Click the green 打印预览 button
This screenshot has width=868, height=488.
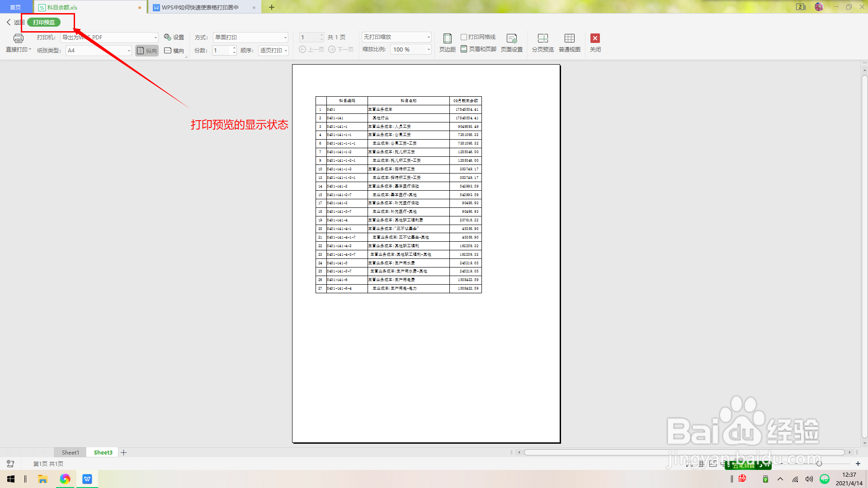click(x=44, y=22)
